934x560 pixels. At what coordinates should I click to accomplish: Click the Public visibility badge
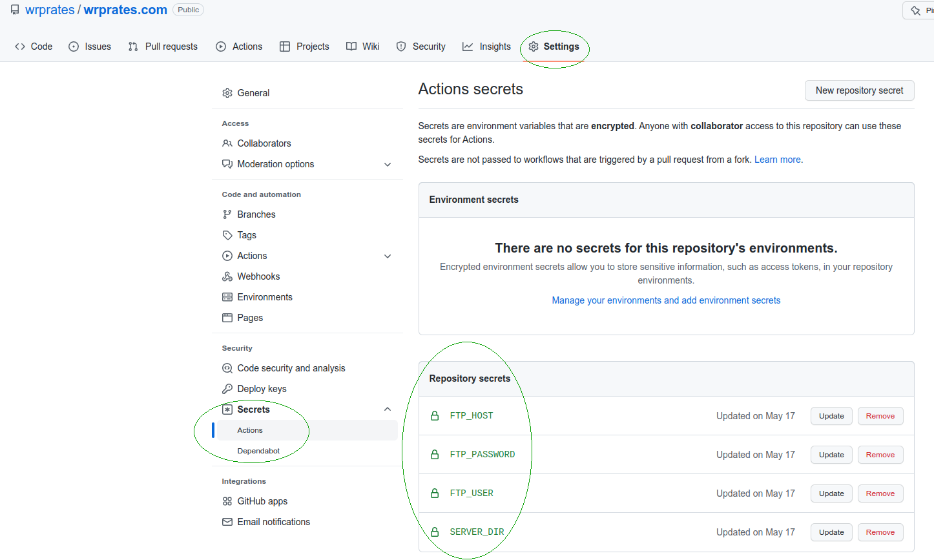tap(189, 10)
